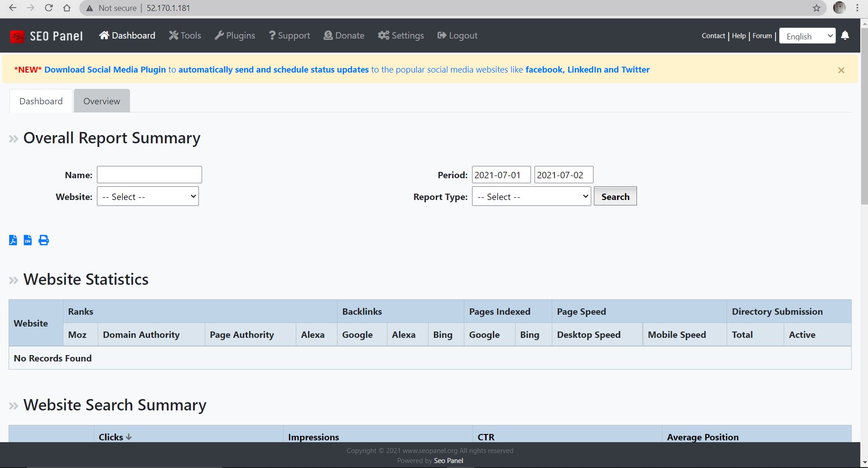This screenshot has height=468, width=868.
Task: Bookmark this page with star icon
Action: click(816, 8)
